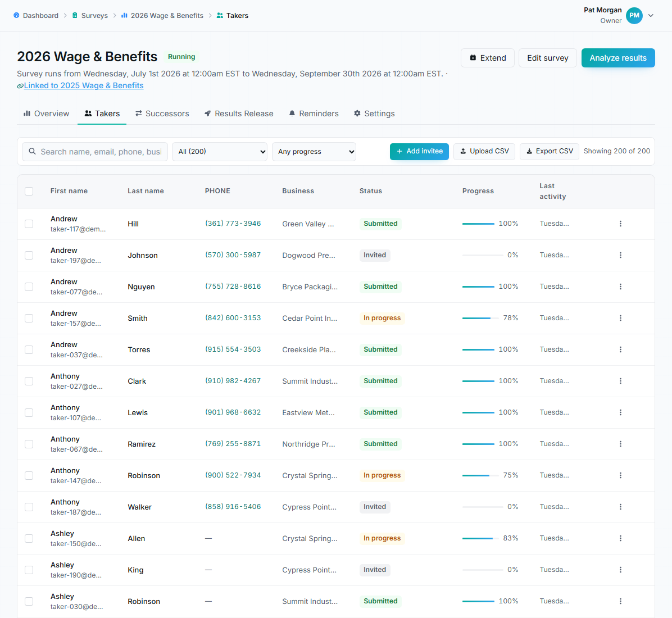Click the Dashboard icon in breadcrumb
Viewport: 672px width, 618px height.
(x=16, y=15)
